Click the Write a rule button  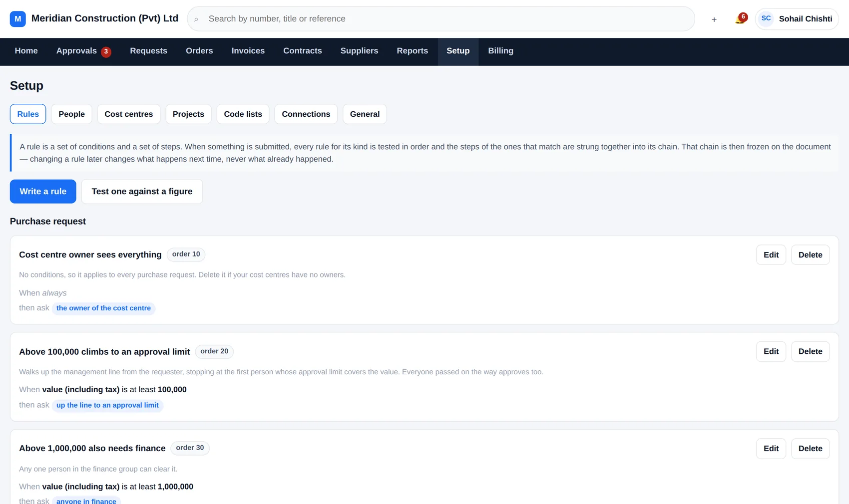43,192
